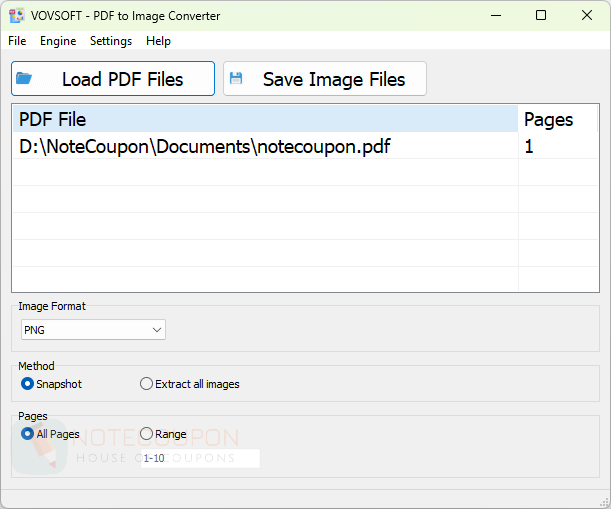The image size is (611, 509).
Task: Click the 1-10 page range input field
Action: click(200, 458)
